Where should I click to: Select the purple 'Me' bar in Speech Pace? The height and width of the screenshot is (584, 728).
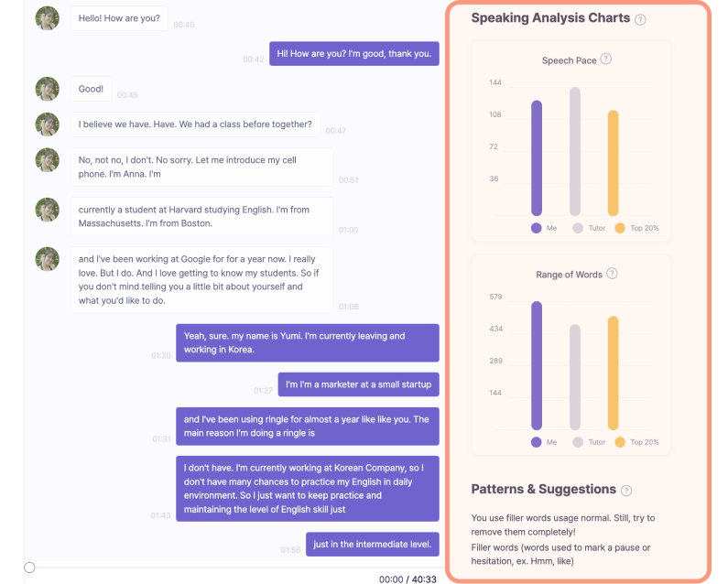pos(537,157)
